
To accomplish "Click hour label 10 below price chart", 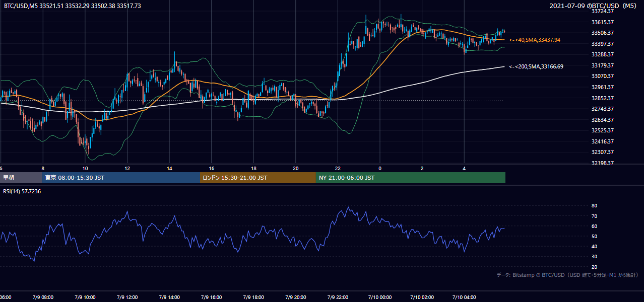I will [85, 168].
